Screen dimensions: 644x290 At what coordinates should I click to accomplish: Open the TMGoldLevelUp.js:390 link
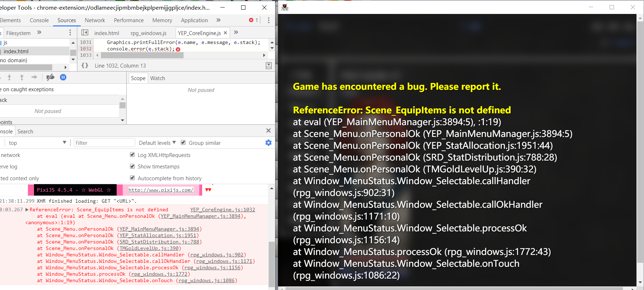pos(149,249)
